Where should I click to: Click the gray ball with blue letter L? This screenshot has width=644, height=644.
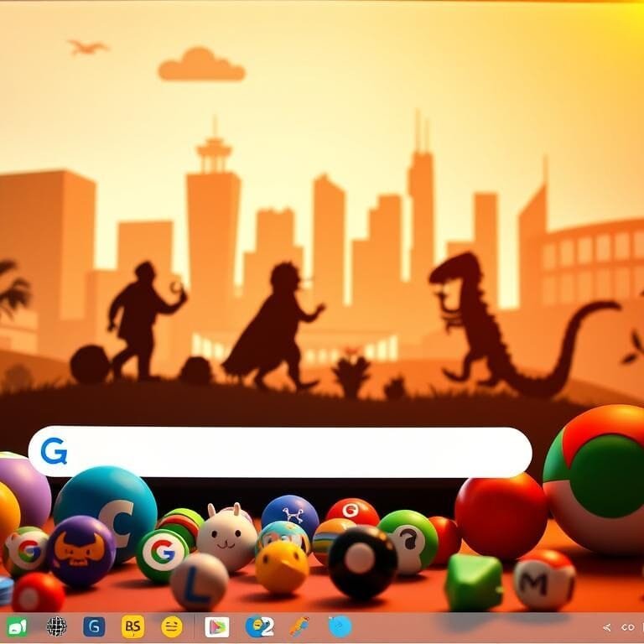coord(200,582)
